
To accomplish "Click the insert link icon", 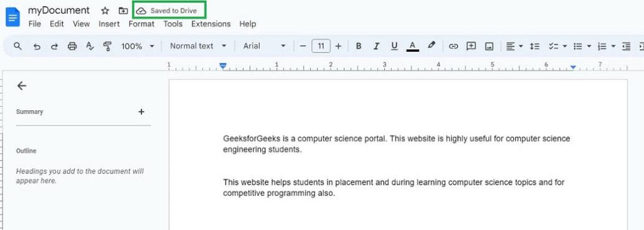I will (453, 46).
